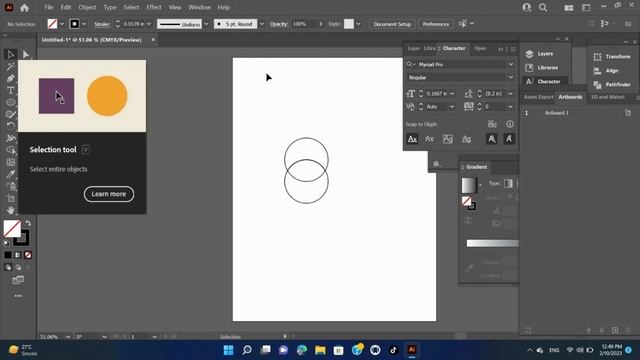The image size is (640, 360).
Task: Click the Swap Fill and Stroke arrow
Action: pyautogui.click(x=28, y=223)
